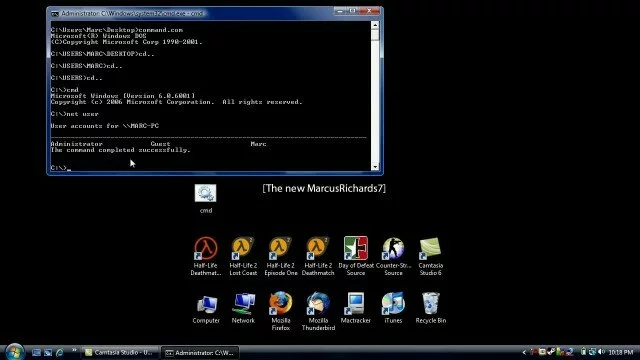Click Switch between windows quick launch icon

48,352
